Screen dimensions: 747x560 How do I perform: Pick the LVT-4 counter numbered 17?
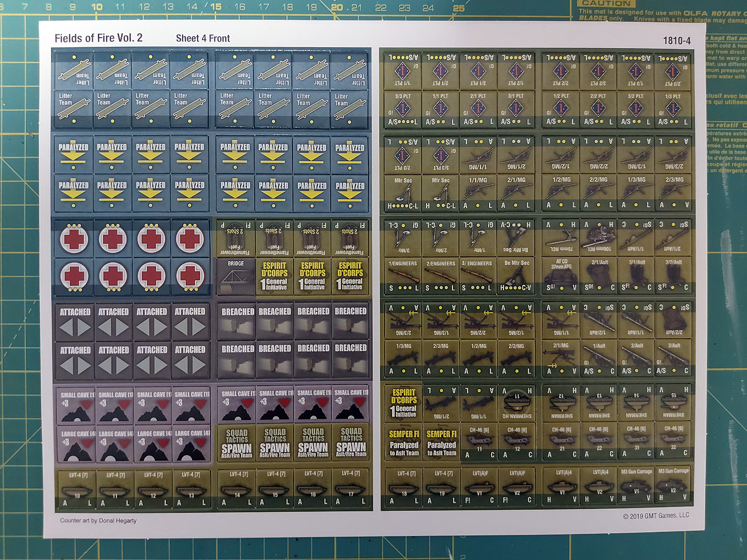pyautogui.click(x=351, y=488)
